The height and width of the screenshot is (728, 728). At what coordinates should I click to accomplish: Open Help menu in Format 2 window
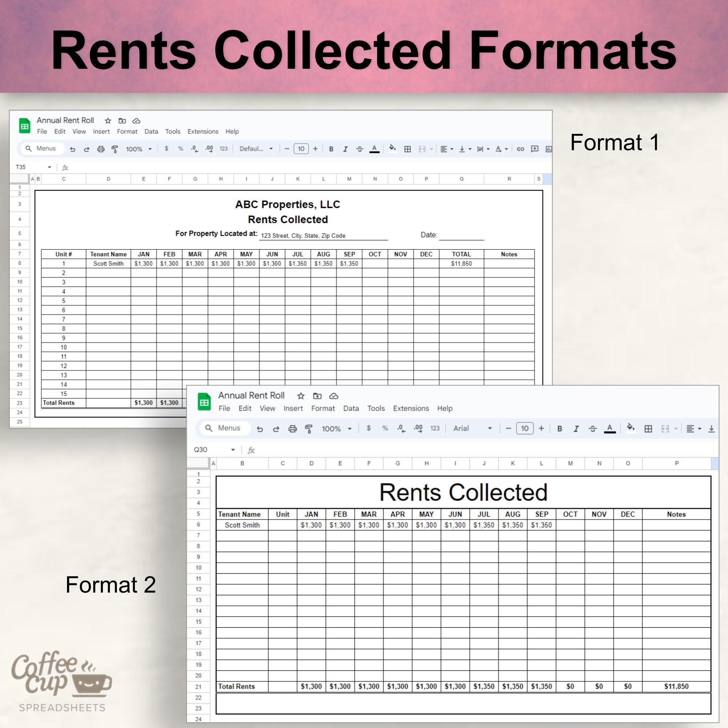(x=445, y=408)
